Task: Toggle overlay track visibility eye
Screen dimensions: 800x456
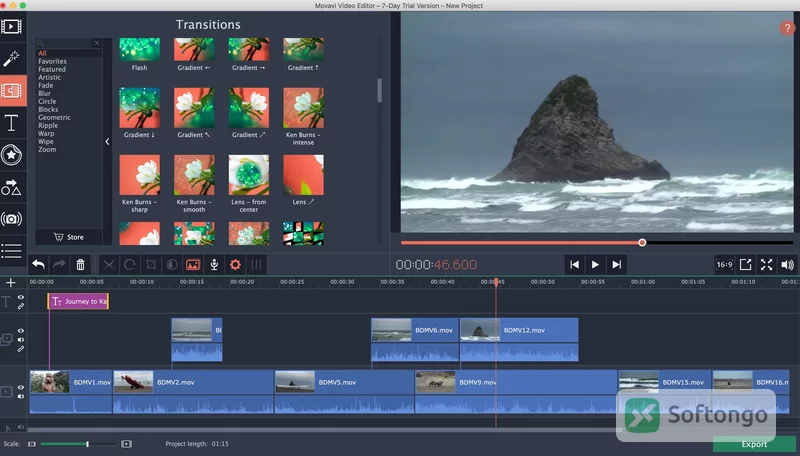Action: [21, 331]
